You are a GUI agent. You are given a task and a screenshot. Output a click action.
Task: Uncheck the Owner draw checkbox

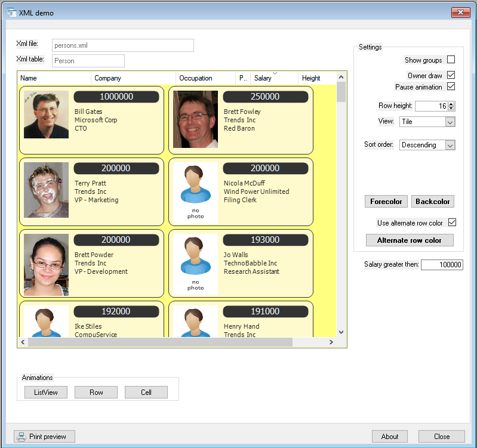(x=451, y=75)
